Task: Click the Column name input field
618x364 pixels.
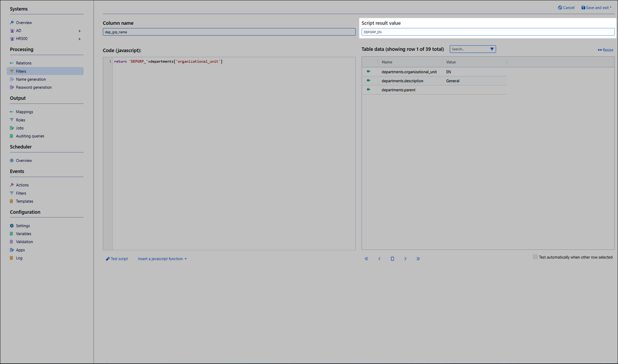Action: tap(229, 32)
